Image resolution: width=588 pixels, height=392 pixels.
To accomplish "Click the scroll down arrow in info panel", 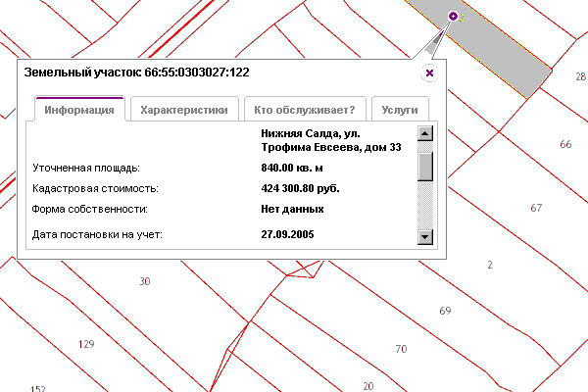I will point(424,236).
